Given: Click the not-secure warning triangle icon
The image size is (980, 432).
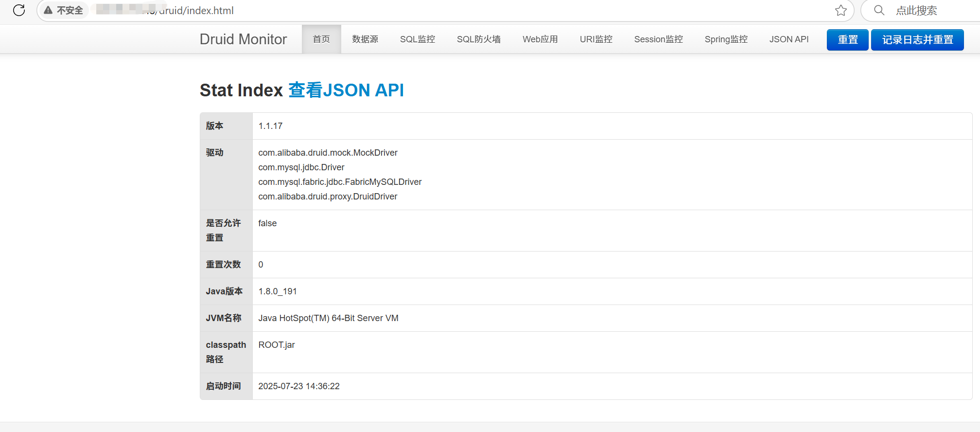Looking at the screenshot, I should click(x=48, y=10).
